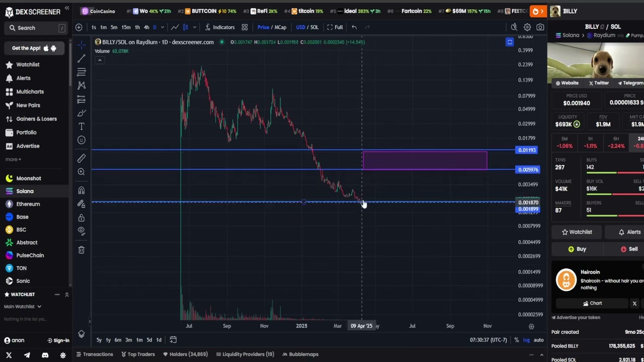The width and height of the screenshot is (644, 362).
Task: Toggle stay in drawing mode
Action: [x=82, y=204]
